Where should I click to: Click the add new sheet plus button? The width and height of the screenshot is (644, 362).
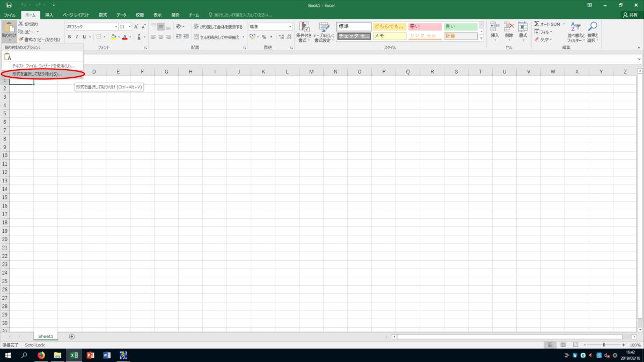[72, 336]
